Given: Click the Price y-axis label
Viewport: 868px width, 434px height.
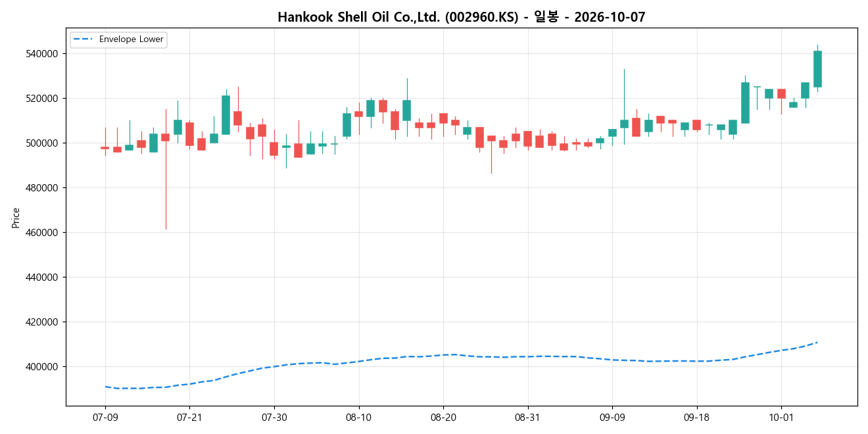Looking at the screenshot, I should 16,218.
